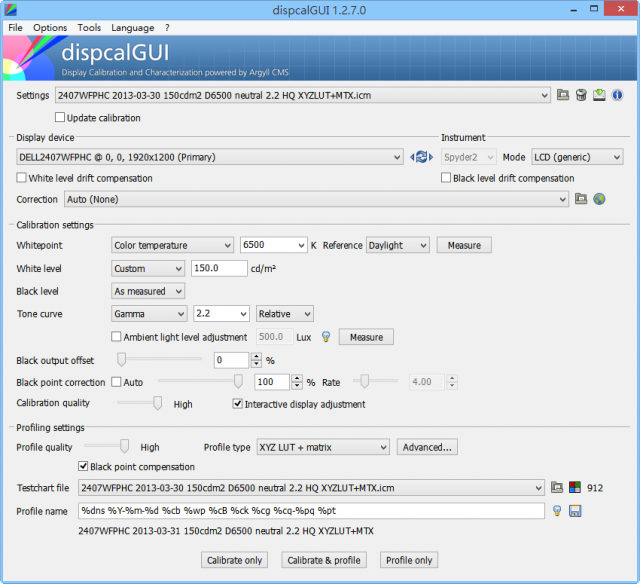Image resolution: width=640 pixels, height=584 pixels.
Task: Open the Language menu
Action: tap(133, 28)
